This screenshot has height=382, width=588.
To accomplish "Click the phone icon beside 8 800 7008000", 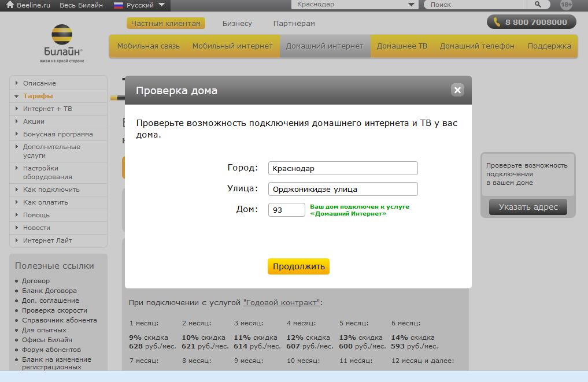I will [497, 22].
